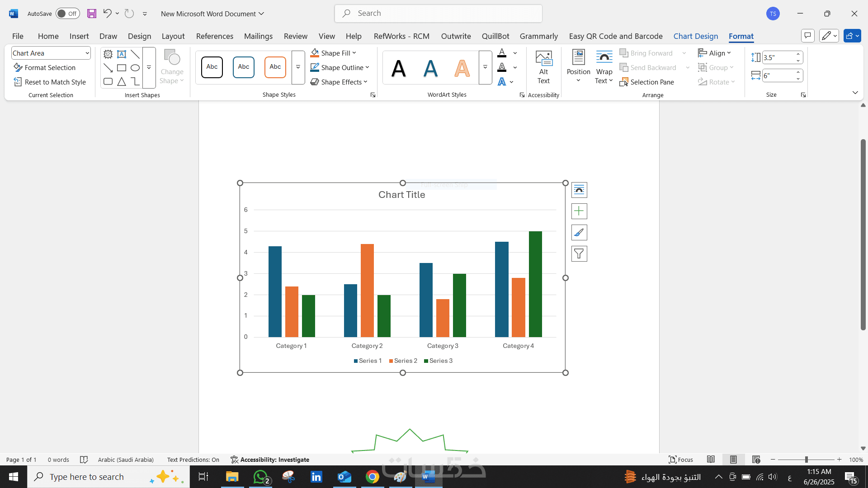This screenshot has width=868, height=488.
Task: Click Reset to Match Style
Action: (x=50, y=82)
